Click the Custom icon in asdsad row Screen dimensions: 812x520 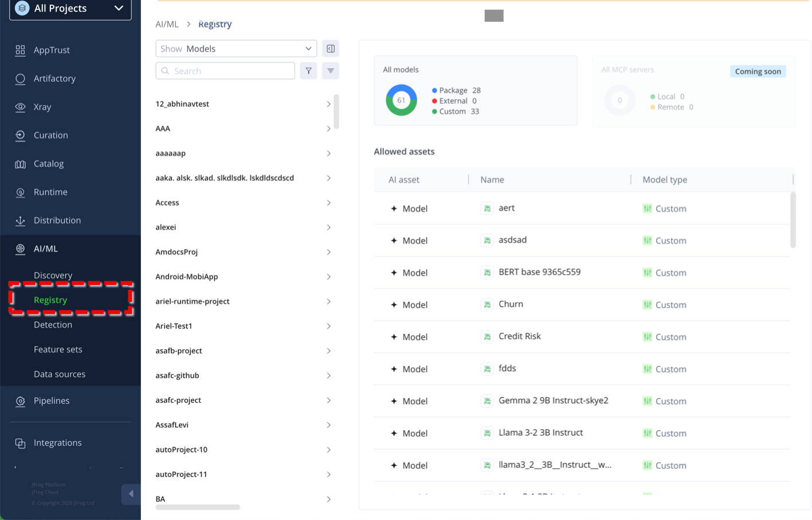[x=648, y=241]
